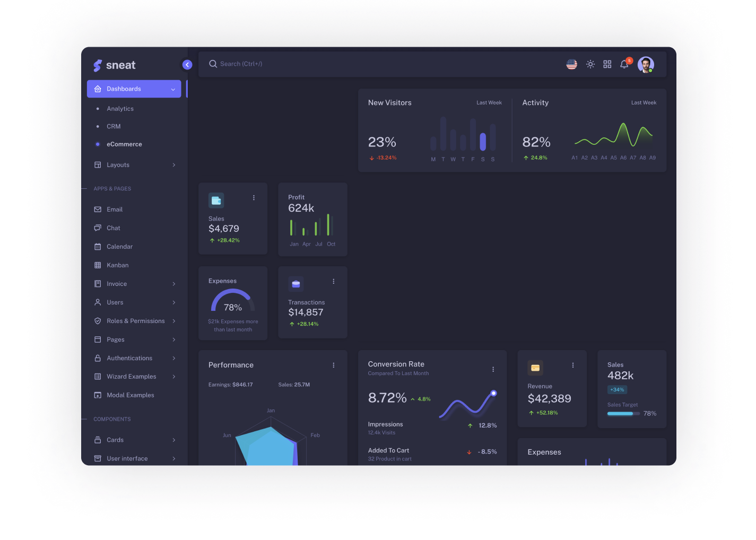Toggle light mode with the sun icon
Viewport: 756px width, 540px height.
point(590,64)
